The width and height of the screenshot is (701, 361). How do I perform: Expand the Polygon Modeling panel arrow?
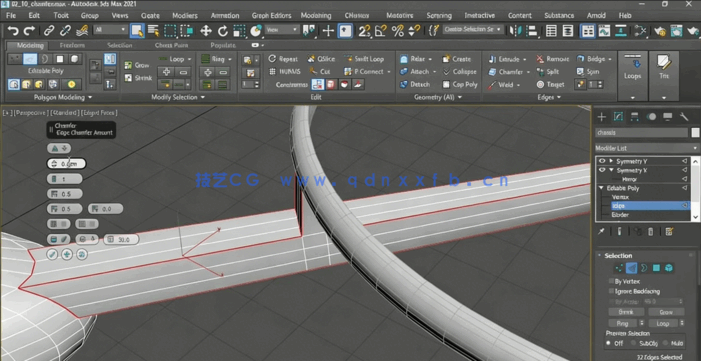[x=90, y=97]
